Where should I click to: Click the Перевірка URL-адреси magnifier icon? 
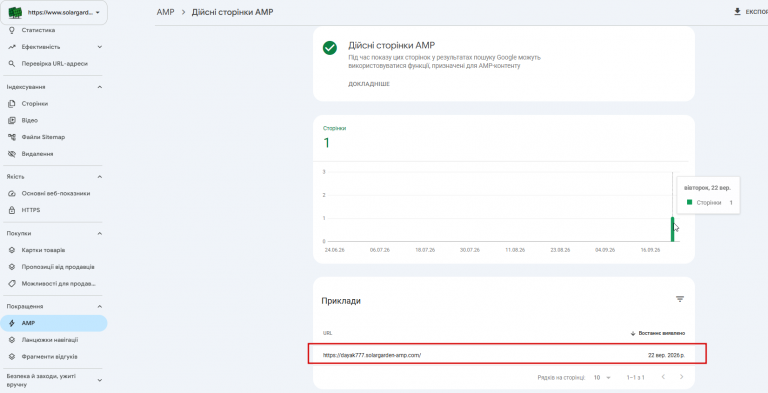click(12, 64)
